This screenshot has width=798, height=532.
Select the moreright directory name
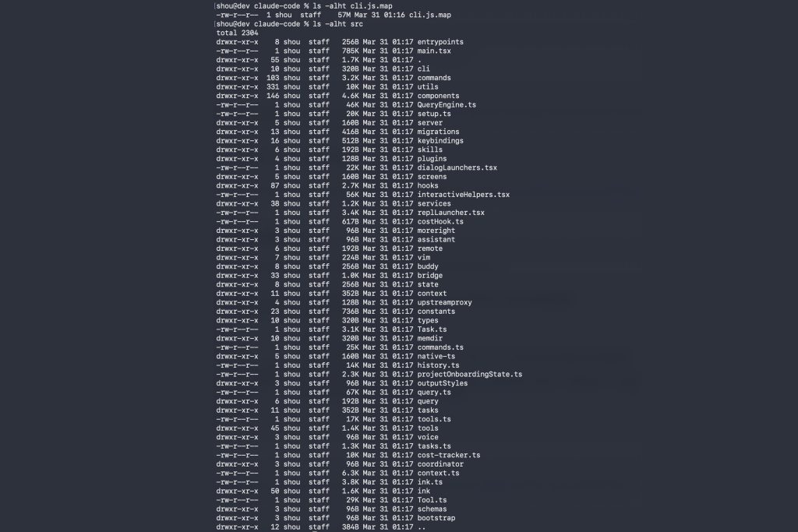coord(436,231)
